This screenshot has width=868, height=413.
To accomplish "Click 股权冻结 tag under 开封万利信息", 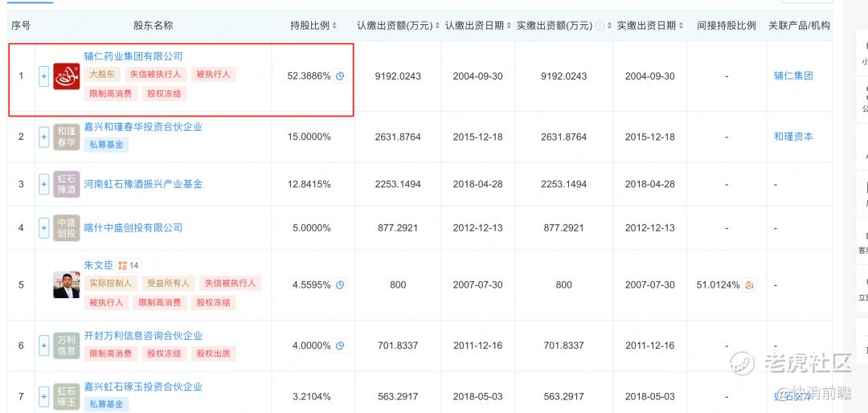I will (165, 354).
